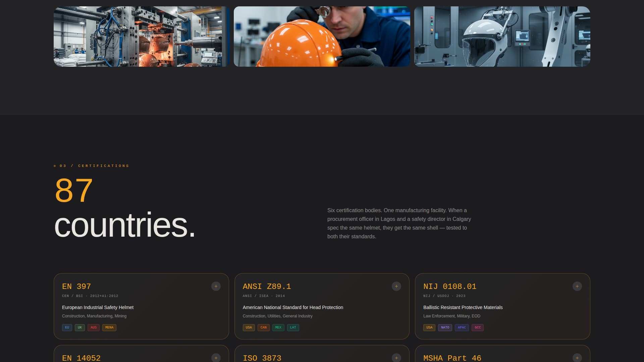Select the APAC tag on NIJ 0108.01 card
Image resolution: width=644 pixels, height=362 pixels.
pos(462,327)
